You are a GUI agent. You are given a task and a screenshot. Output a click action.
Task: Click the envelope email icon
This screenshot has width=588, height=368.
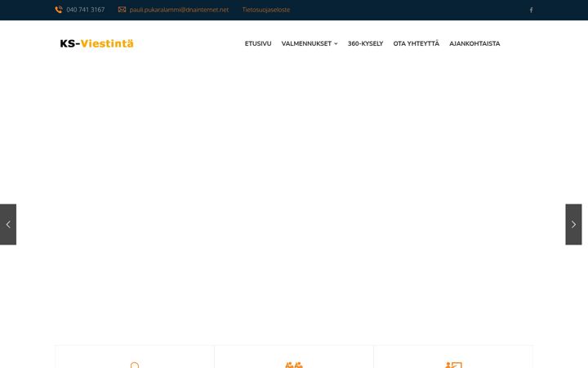(122, 10)
